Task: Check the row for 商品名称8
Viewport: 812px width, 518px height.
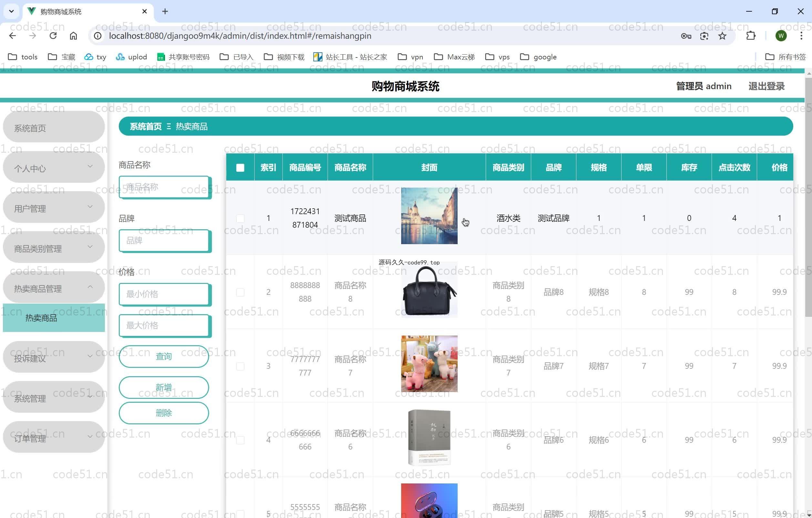Action: tap(240, 292)
